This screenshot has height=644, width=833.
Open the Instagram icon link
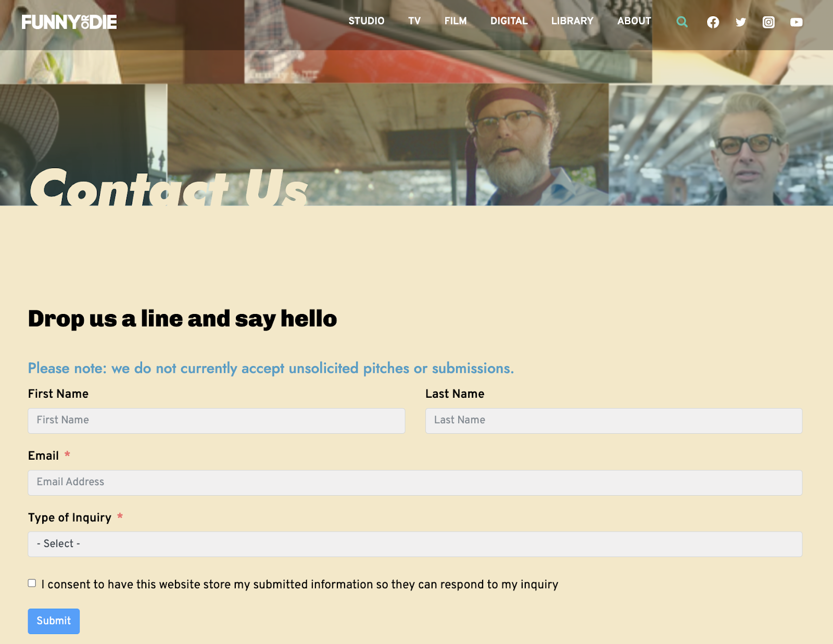(x=768, y=22)
